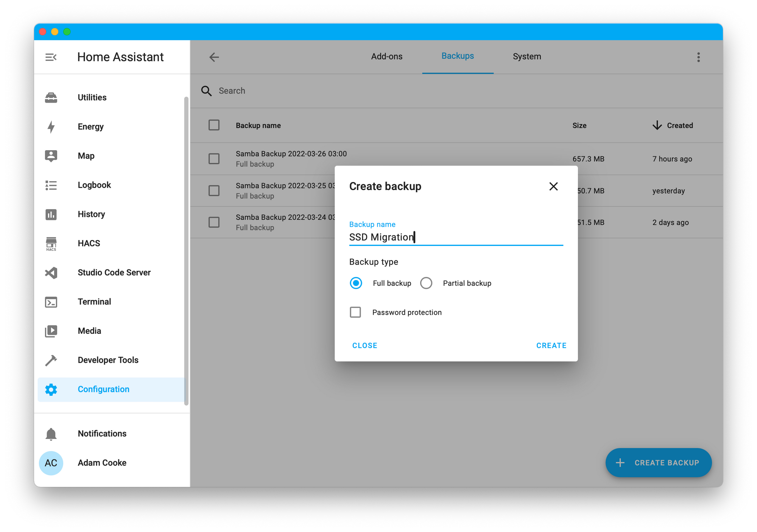
Task: Click the CREATE BACKUP floating button
Action: (x=659, y=463)
